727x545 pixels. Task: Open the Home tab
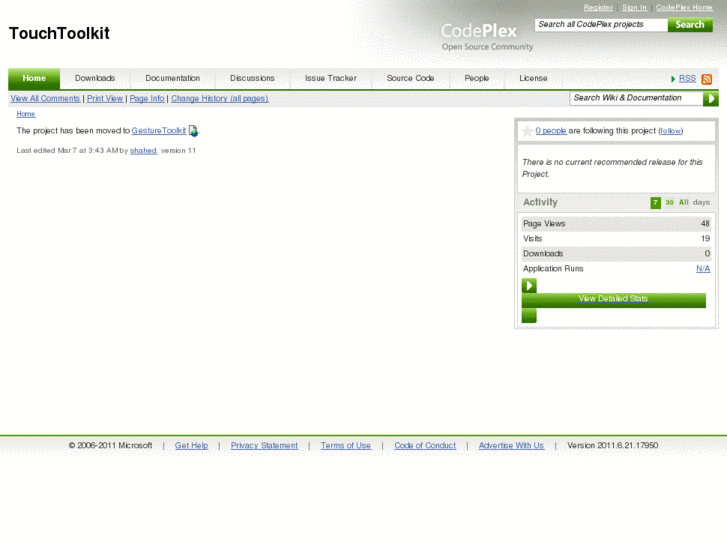click(x=34, y=78)
